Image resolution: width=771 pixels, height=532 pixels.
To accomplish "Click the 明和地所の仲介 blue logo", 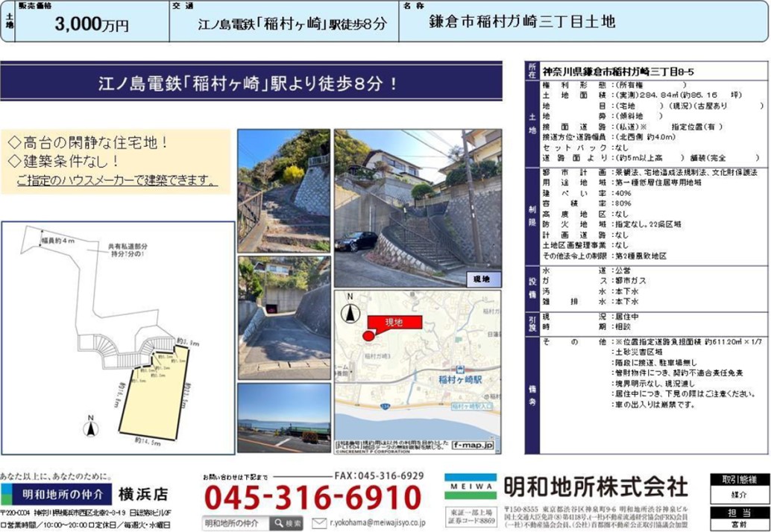I will 57,494.
